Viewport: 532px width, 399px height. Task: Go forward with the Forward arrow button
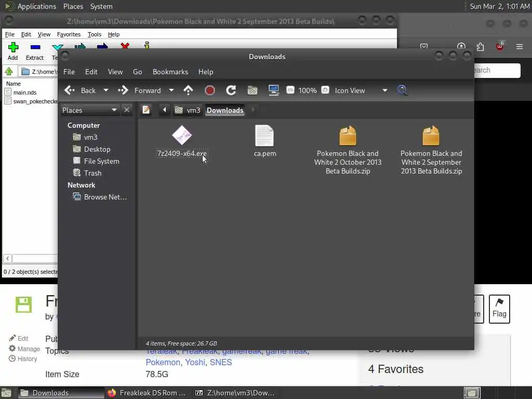[139, 90]
